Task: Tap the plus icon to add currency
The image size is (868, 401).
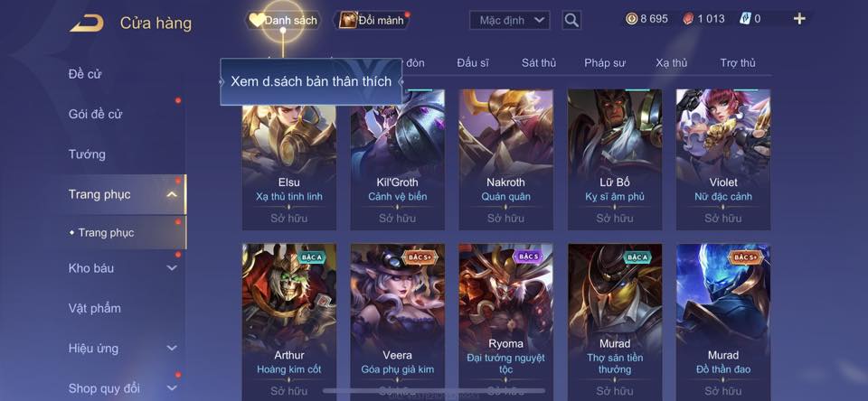Action: coord(799,19)
